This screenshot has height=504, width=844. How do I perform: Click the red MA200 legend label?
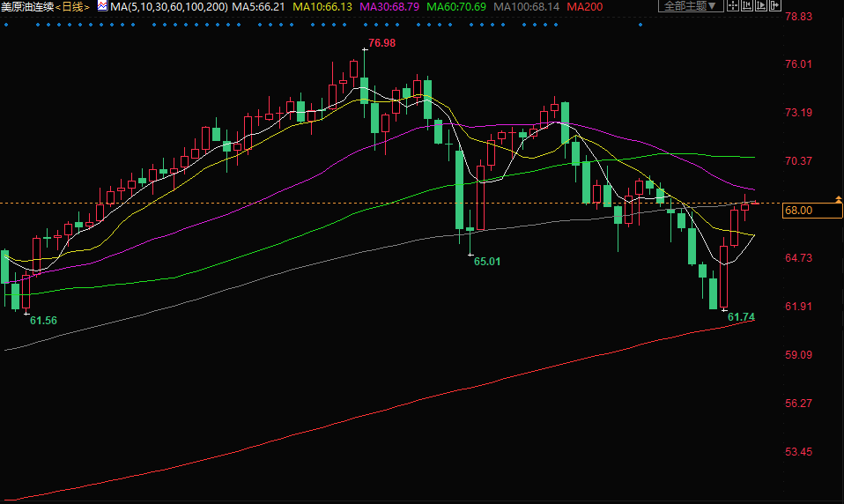[585, 6]
